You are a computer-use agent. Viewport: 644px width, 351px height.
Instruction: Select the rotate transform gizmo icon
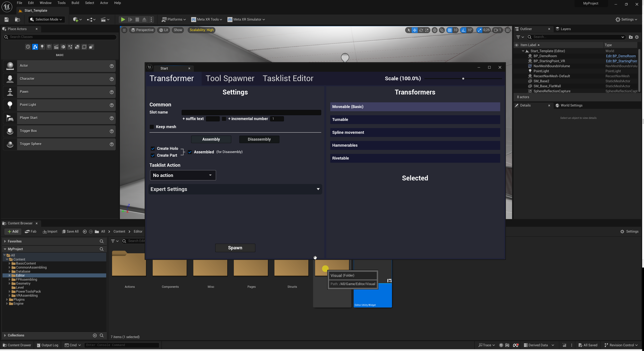pyautogui.click(x=421, y=30)
